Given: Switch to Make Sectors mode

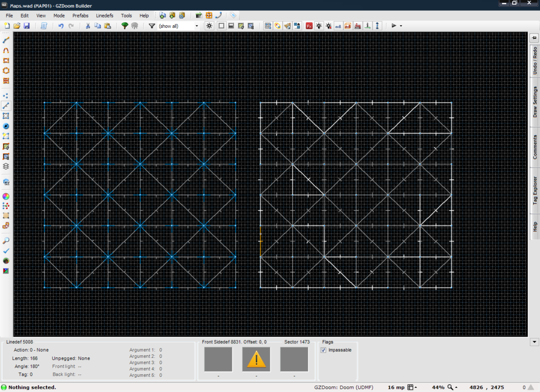Looking at the screenshot, I should tap(6, 136).
